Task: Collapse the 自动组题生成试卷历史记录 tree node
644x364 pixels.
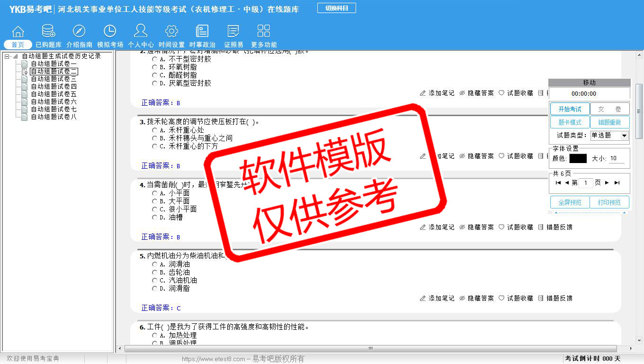Action: (x=7, y=56)
